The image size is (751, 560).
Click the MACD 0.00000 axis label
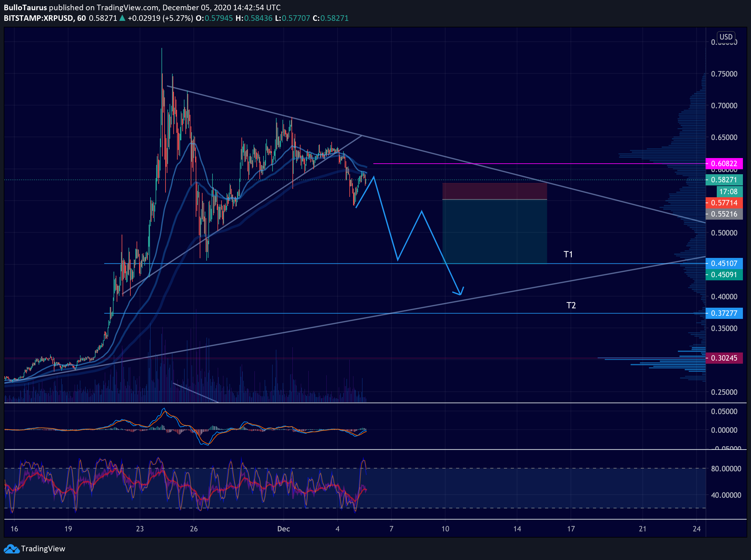pyautogui.click(x=724, y=430)
